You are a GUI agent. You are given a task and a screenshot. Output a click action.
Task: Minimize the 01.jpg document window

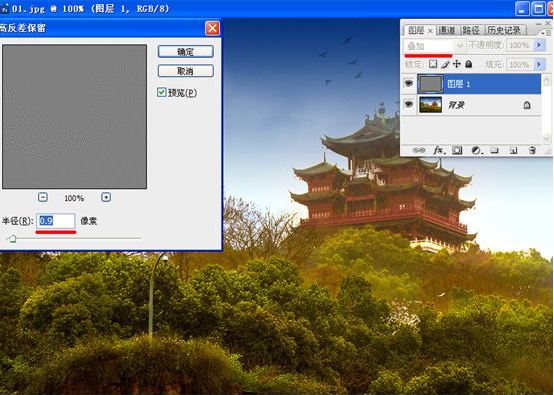pos(522,8)
